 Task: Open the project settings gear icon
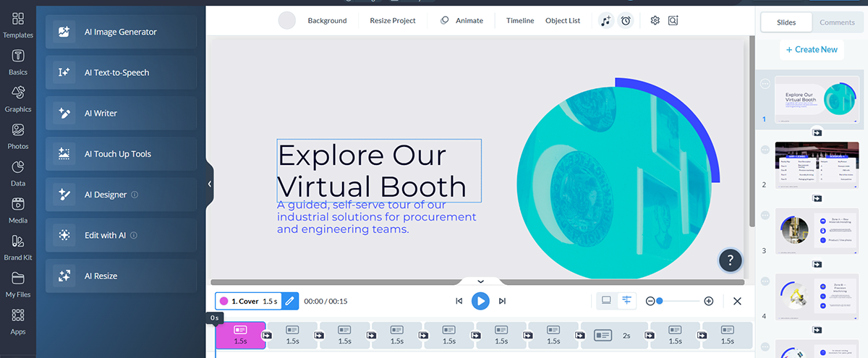[x=655, y=21]
